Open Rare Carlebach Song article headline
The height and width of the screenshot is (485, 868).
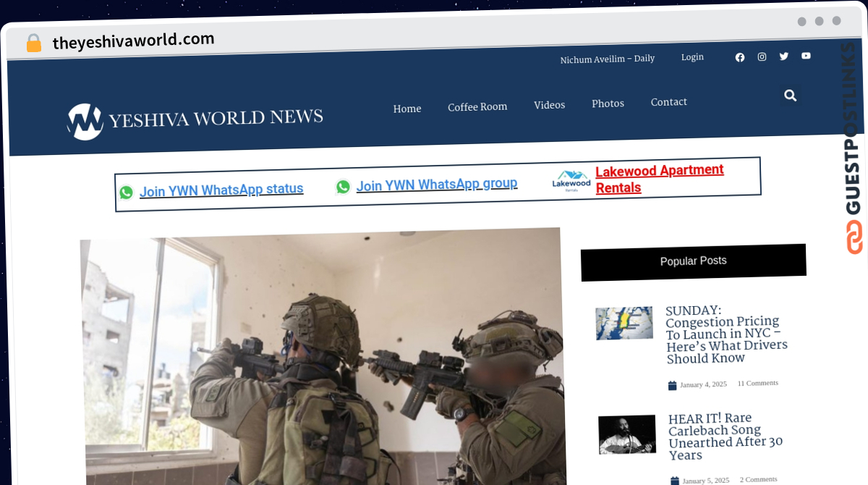click(x=726, y=436)
